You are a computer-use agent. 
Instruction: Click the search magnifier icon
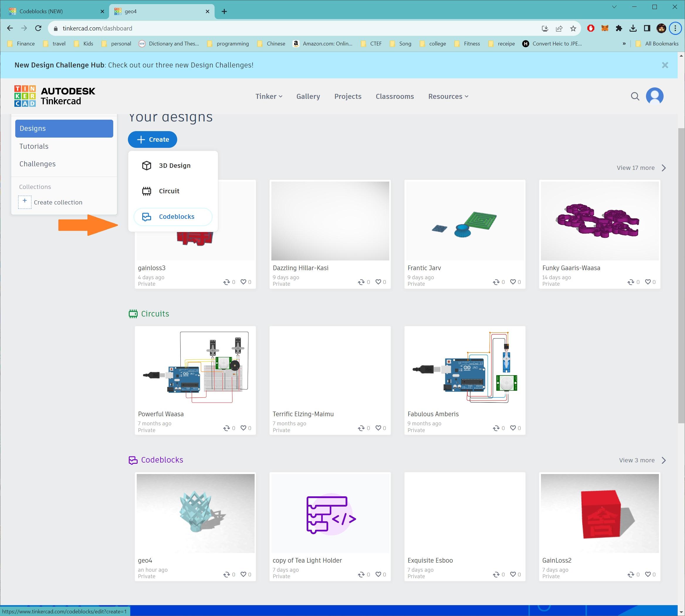[635, 97]
